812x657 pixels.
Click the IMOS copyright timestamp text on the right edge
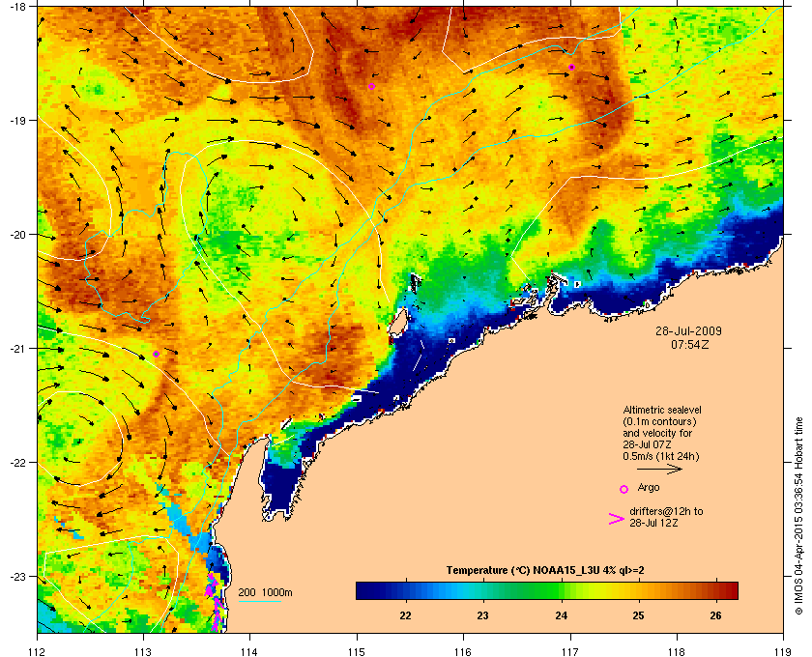point(799,518)
